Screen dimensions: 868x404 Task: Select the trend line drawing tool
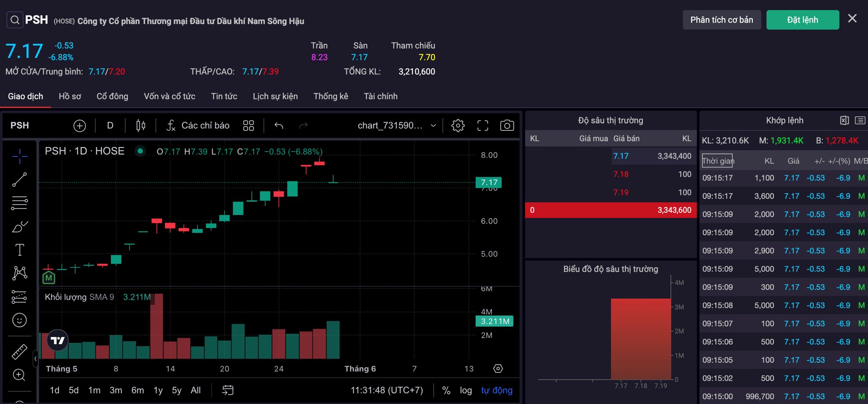(x=19, y=180)
